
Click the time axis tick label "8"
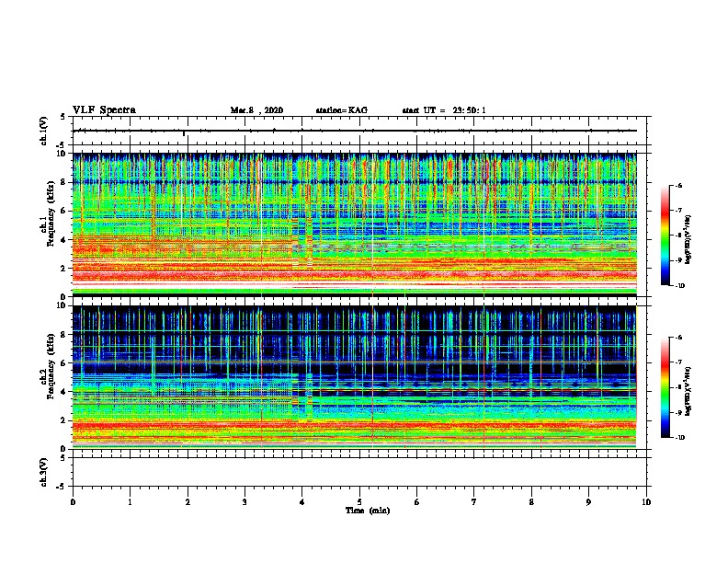(531, 502)
